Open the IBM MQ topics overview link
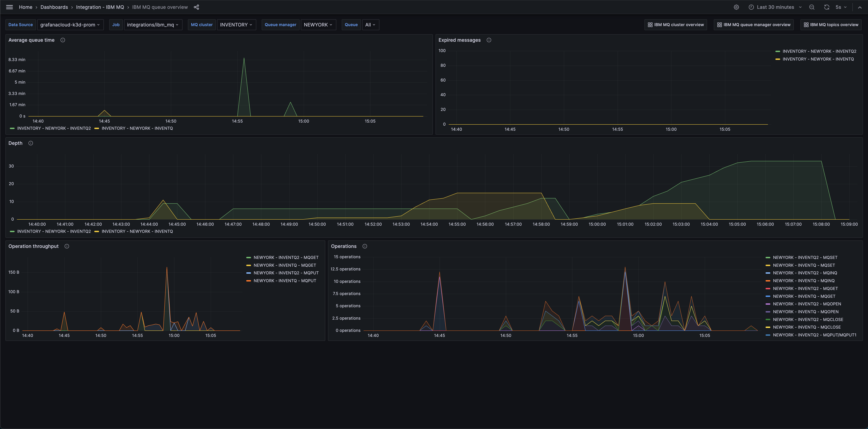The image size is (868, 429). point(831,25)
